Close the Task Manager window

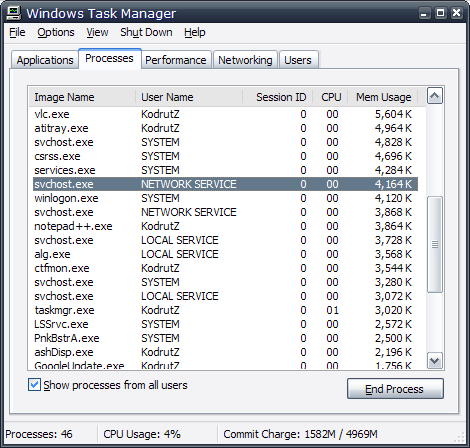tap(456, 13)
